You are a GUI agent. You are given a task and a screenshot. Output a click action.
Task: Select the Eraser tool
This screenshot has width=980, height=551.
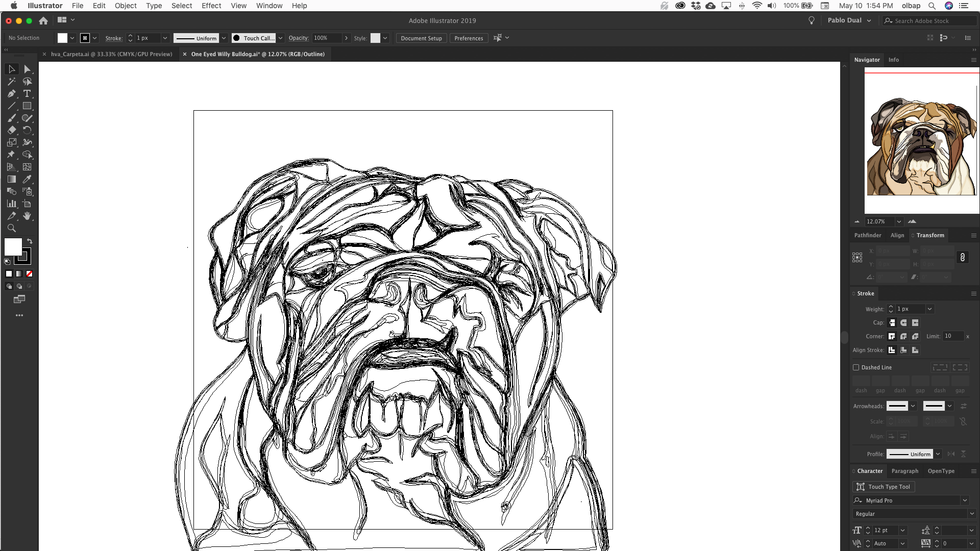[11, 130]
